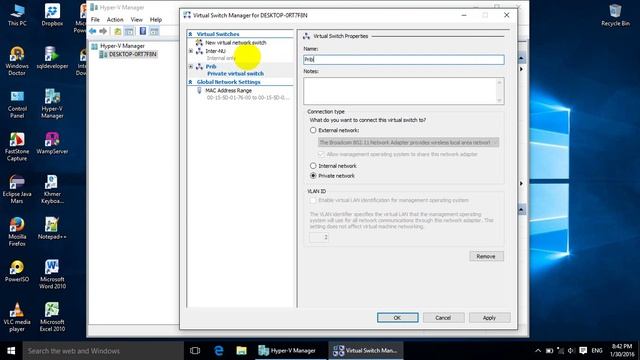The width and height of the screenshot is (640, 360).
Task: Select MAC Address Range setting
Action: (x=229, y=90)
